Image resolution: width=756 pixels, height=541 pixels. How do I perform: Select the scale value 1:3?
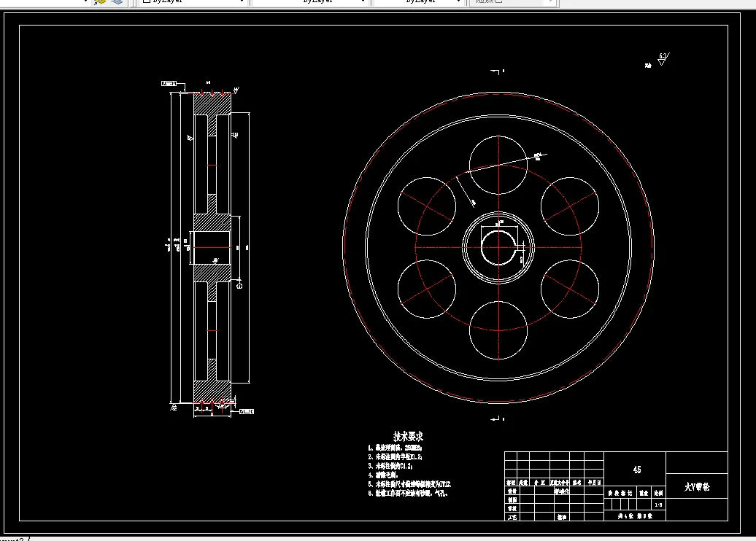point(658,505)
